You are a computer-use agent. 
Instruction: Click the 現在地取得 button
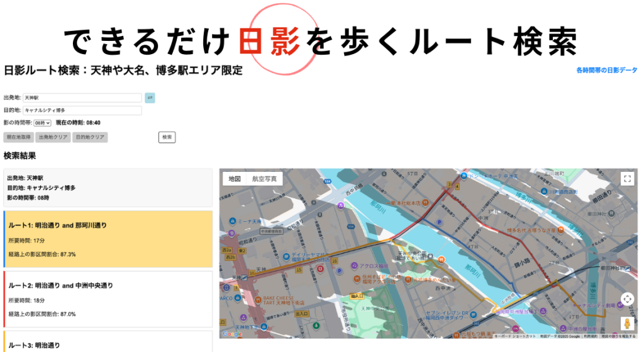click(18, 137)
